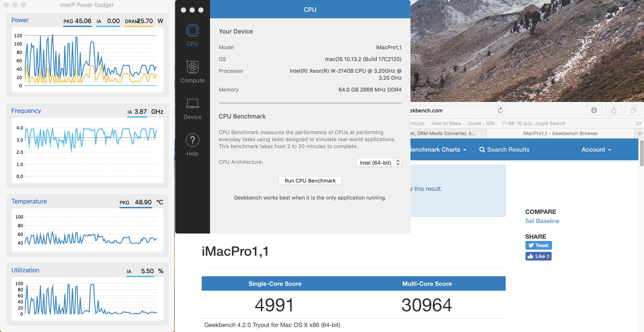644x332 pixels.
Task: Open How to Make ... Guide - IGN bookmark
Action: pyautogui.click(x=463, y=123)
